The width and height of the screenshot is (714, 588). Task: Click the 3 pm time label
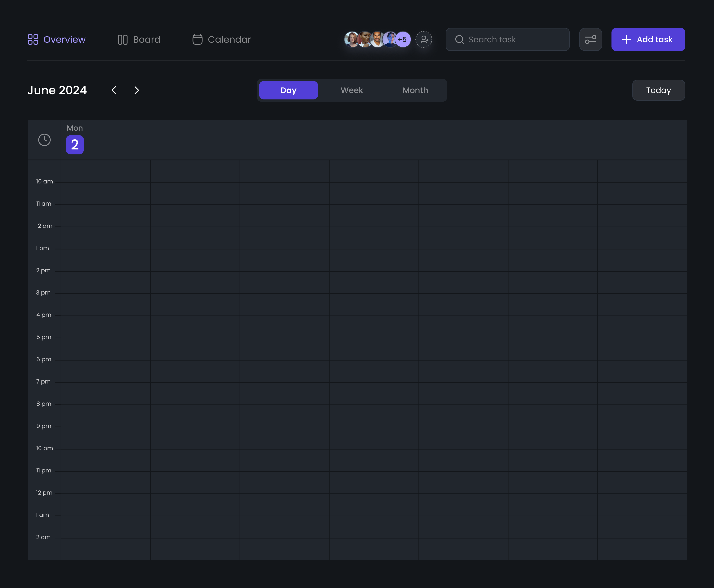coord(43,293)
